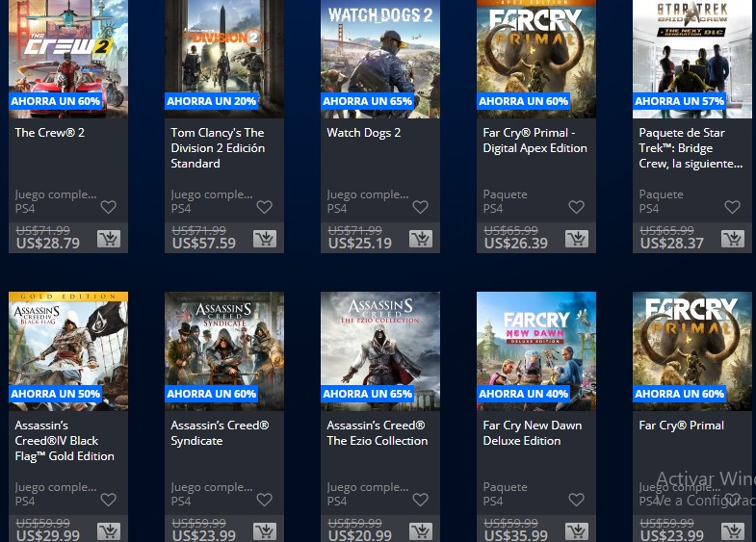This screenshot has width=756, height=542.
Task: Add Far Cry Primal Apex Edition to cart
Action: tap(577, 239)
